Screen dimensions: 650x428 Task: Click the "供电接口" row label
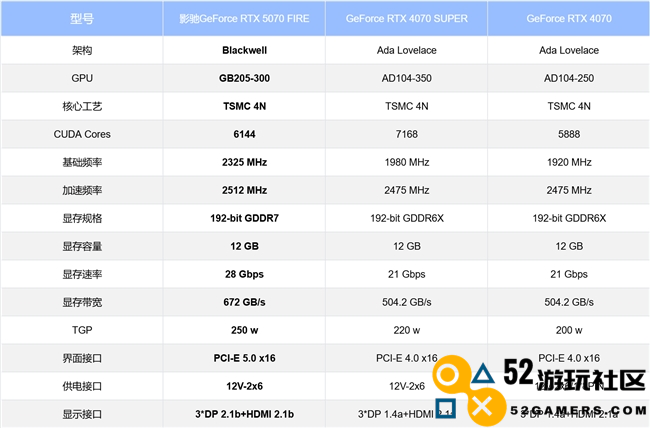[82, 386]
